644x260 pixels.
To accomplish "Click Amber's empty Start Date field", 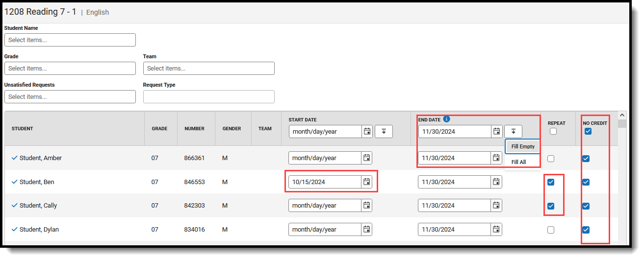I will pyautogui.click(x=325, y=158).
